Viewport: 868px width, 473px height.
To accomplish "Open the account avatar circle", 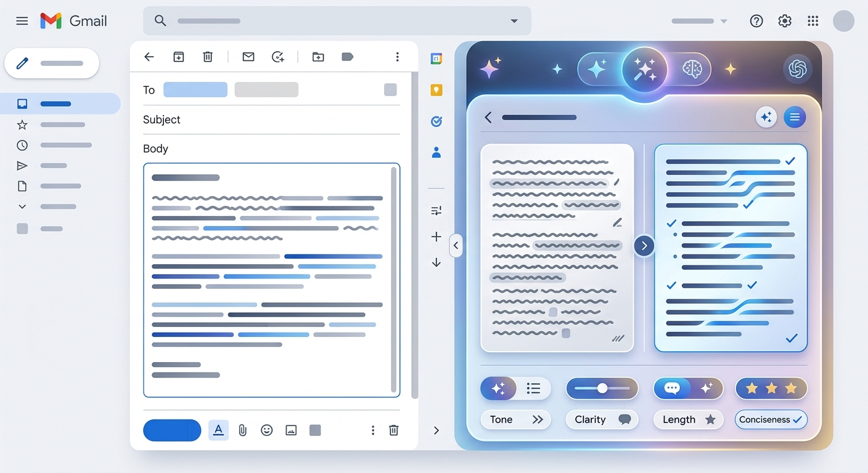I will point(843,21).
